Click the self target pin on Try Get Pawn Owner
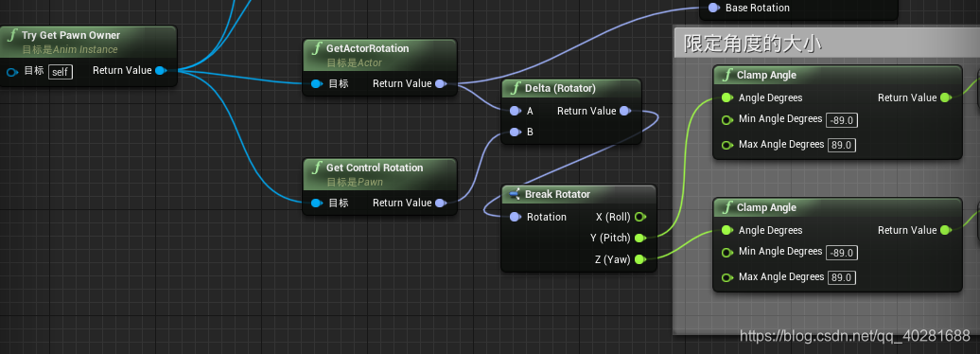This screenshot has height=354, width=980. pos(12,72)
